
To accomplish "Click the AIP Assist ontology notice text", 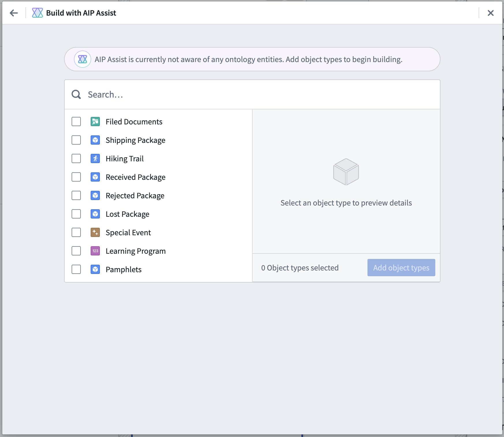I will (x=249, y=59).
